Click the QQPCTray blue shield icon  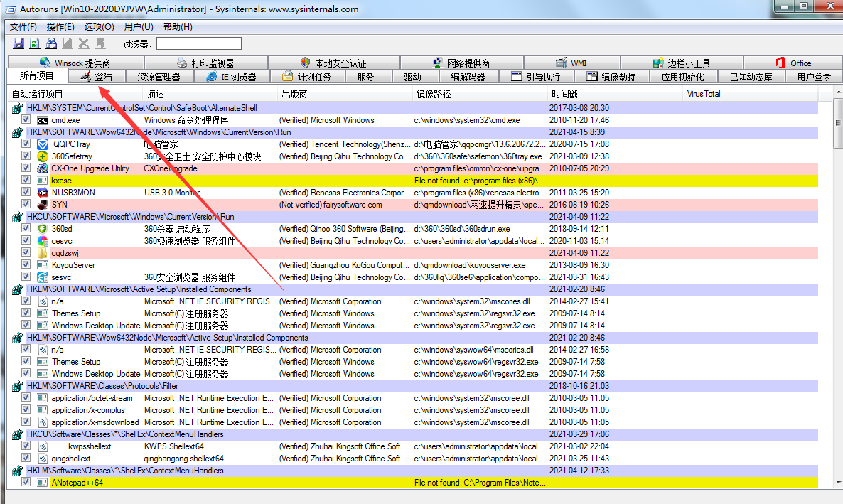43,144
